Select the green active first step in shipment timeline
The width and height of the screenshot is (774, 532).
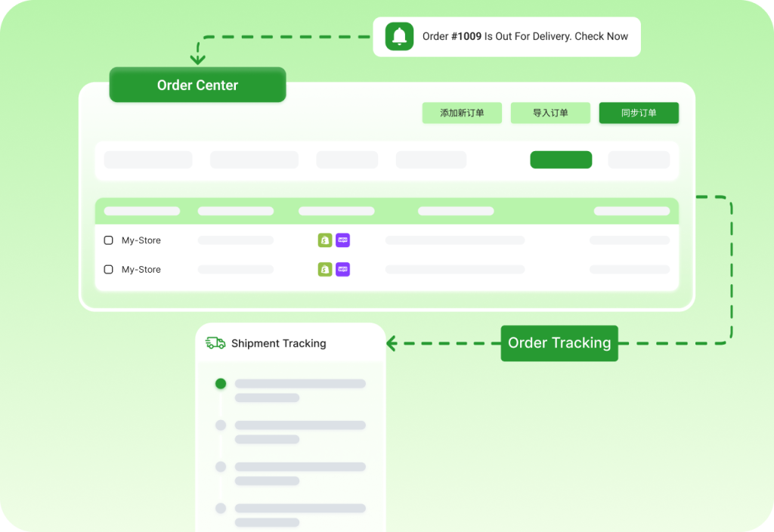[221, 384]
